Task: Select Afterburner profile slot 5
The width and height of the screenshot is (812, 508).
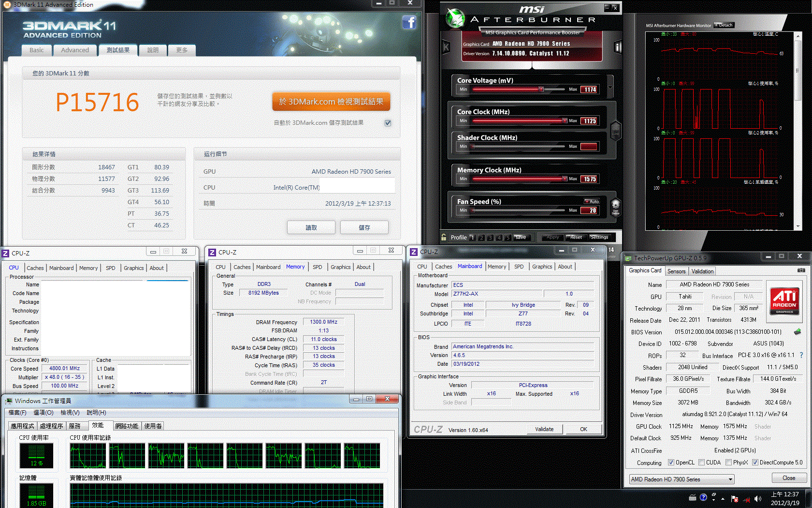Action: (507, 238)
